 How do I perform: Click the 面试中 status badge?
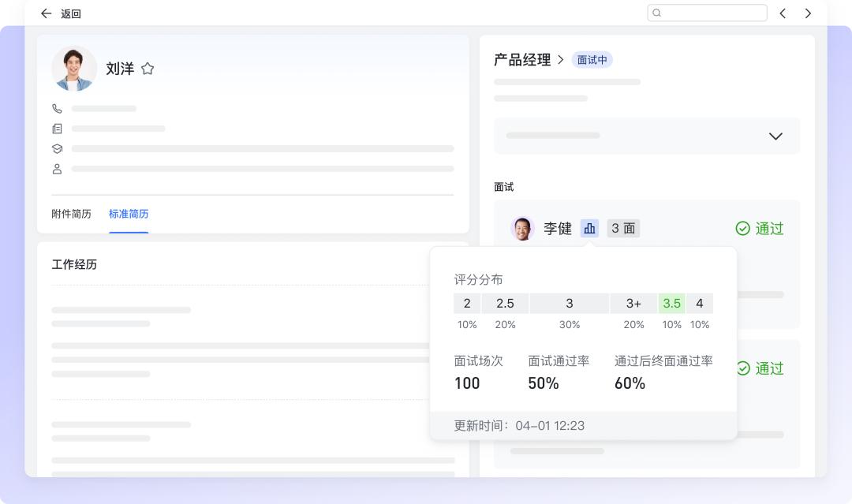592,59
